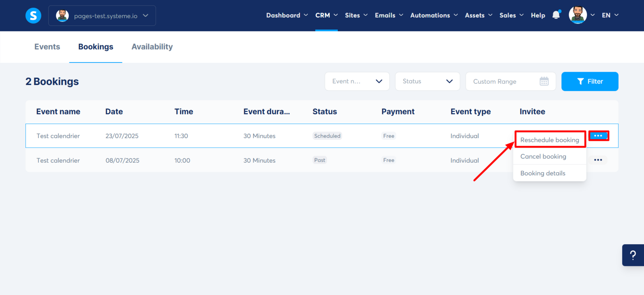This screenshot has width=644, height=295.
Task: Open actions menu for 23/07/2025 booking
Action: pyautogui.click(x=599, y=136)
